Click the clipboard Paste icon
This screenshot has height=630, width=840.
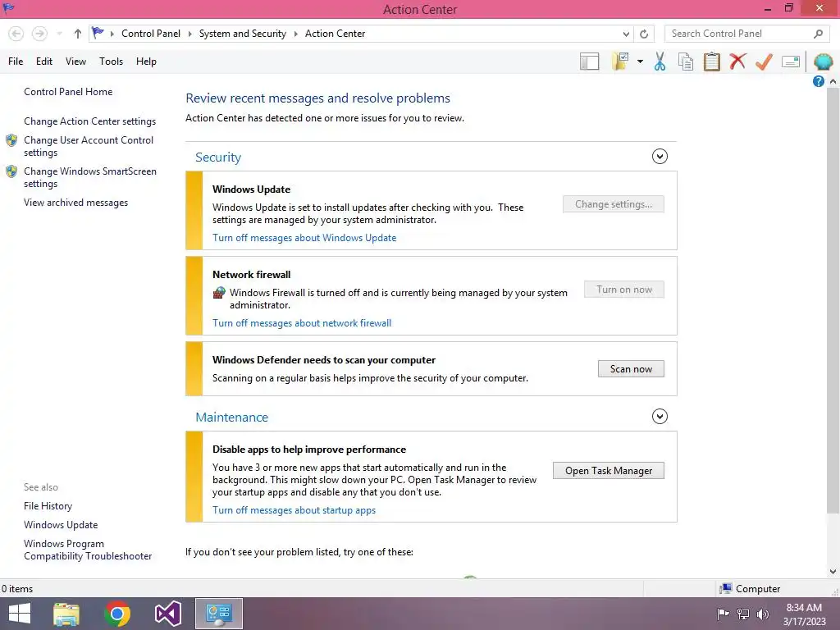[x=711, y=62]
